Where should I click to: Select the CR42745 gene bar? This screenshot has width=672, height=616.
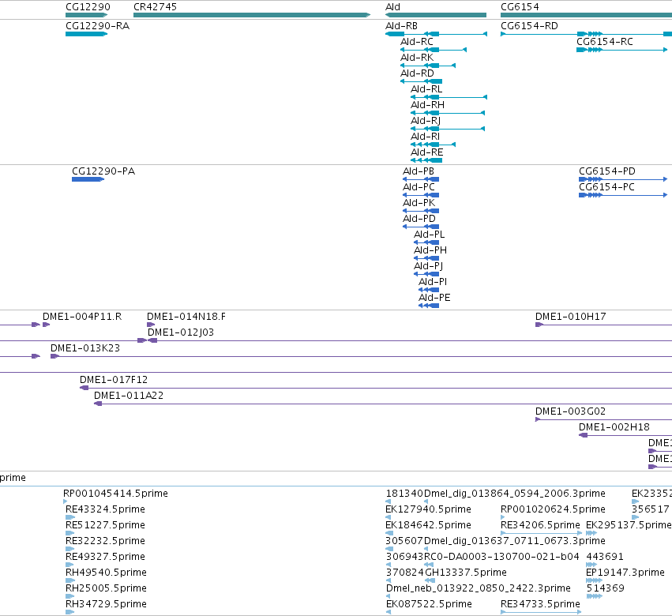tap(252, 15)
